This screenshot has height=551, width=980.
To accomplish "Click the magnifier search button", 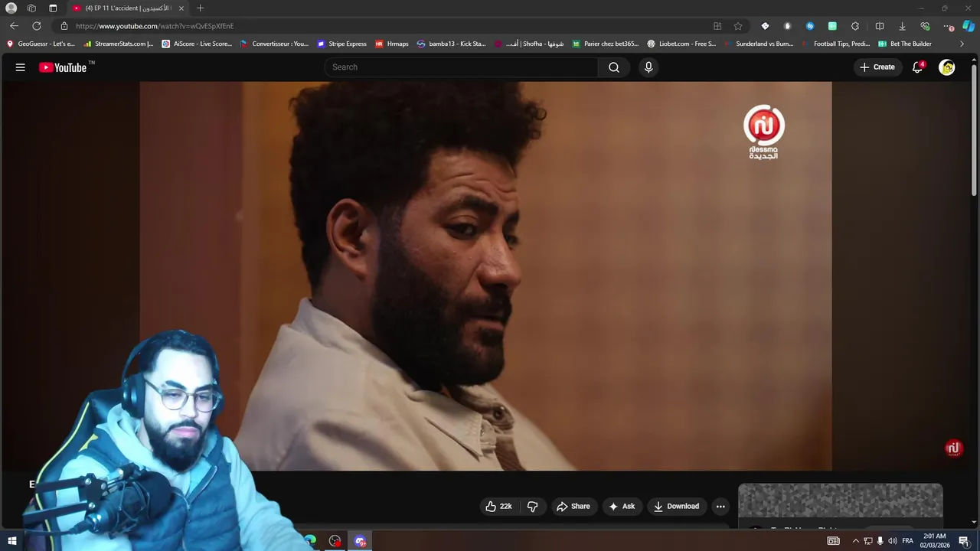I will point(614,67).
